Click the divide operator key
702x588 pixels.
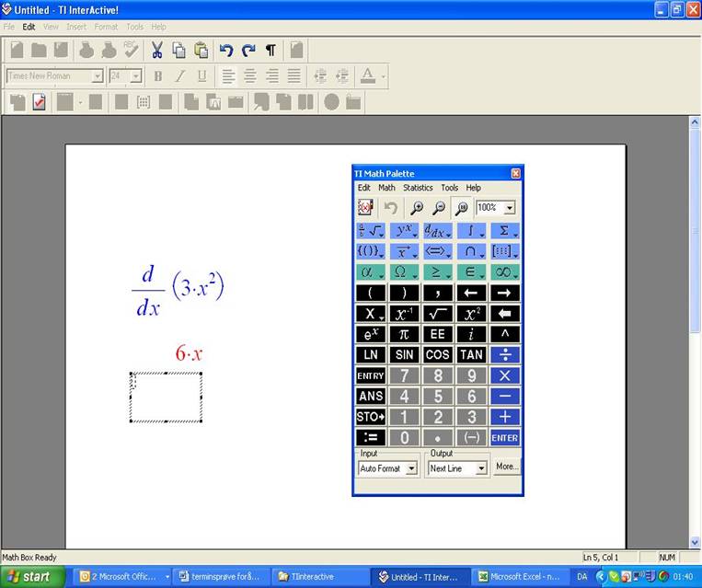[x=505, y=354]
